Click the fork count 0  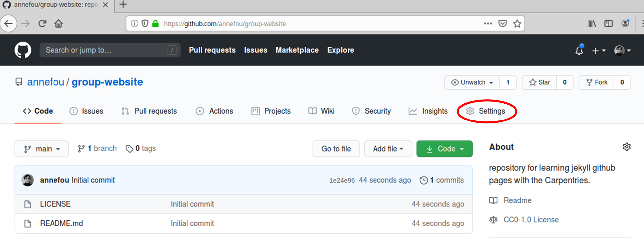622,82
